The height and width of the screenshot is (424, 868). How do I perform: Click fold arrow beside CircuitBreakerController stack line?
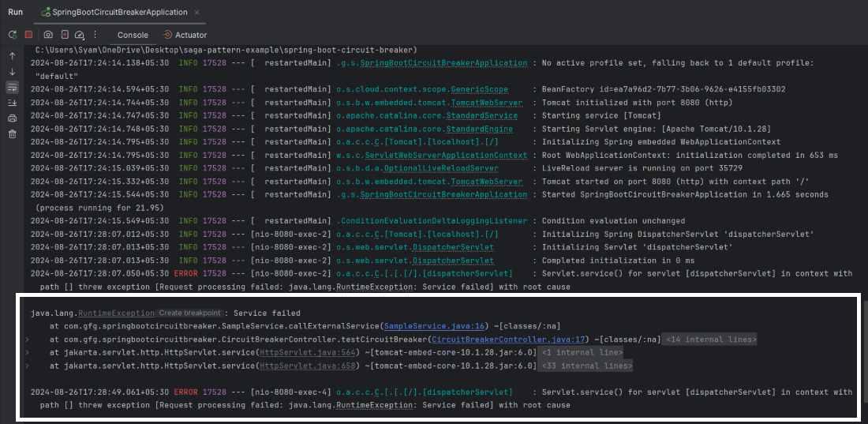click(x=26, y=340)
